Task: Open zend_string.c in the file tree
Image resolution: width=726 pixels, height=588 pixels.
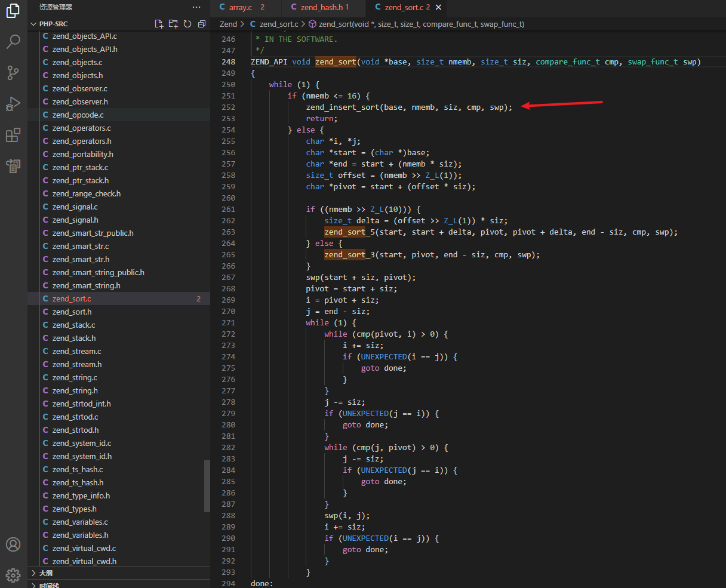Action: [75, 377]
